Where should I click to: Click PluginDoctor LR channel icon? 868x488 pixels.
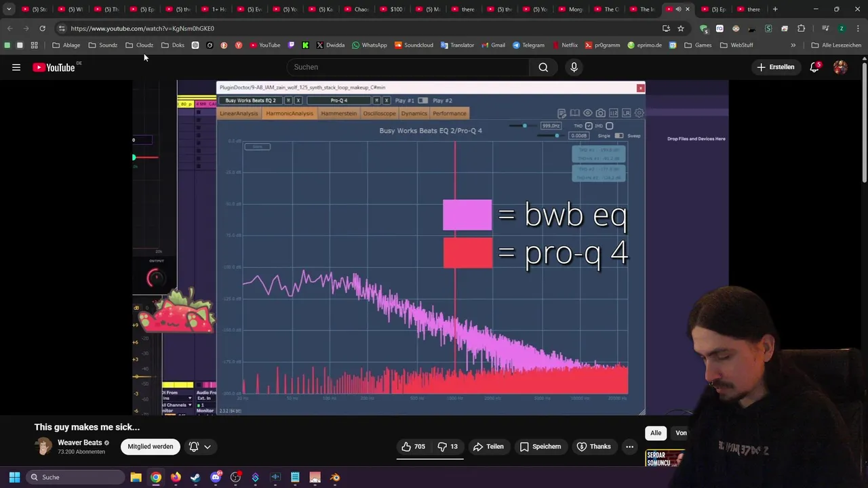[626, 113]
